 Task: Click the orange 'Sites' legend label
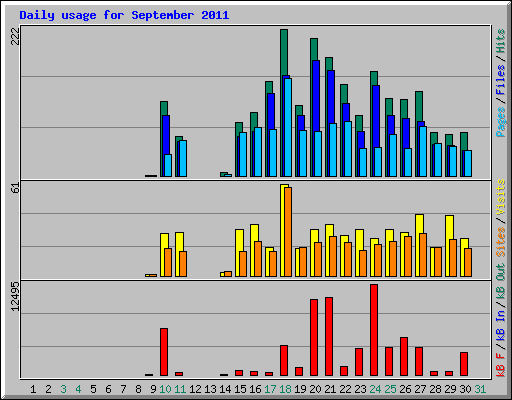500,241
